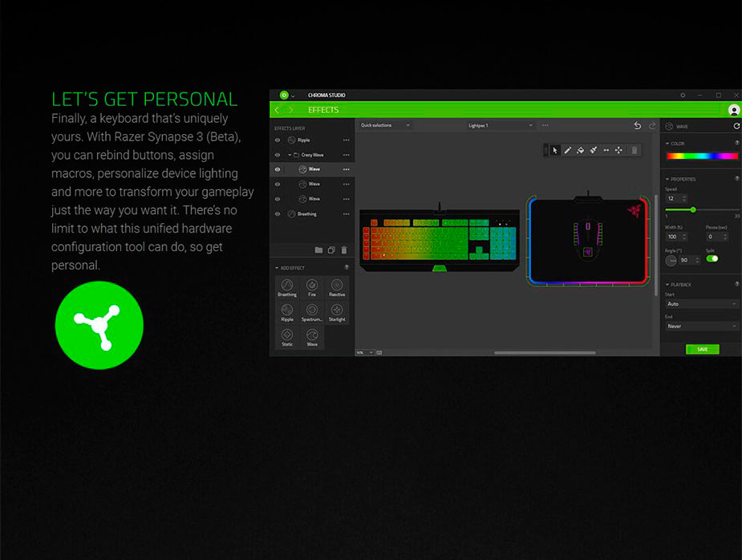Image resolution: width=742 pixels, height=560 pixels.
Task: Open the Quick selections dropdown
Action: (385, 125)
